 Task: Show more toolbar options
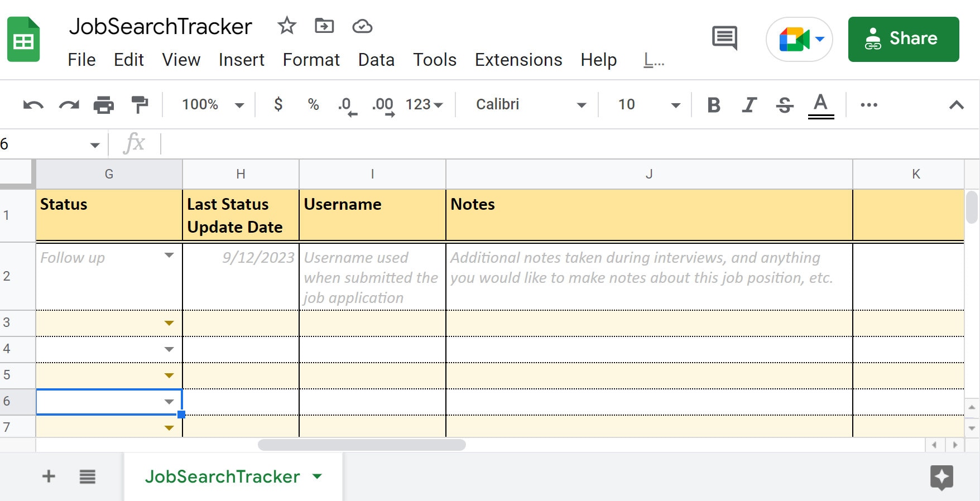point(869,105)
